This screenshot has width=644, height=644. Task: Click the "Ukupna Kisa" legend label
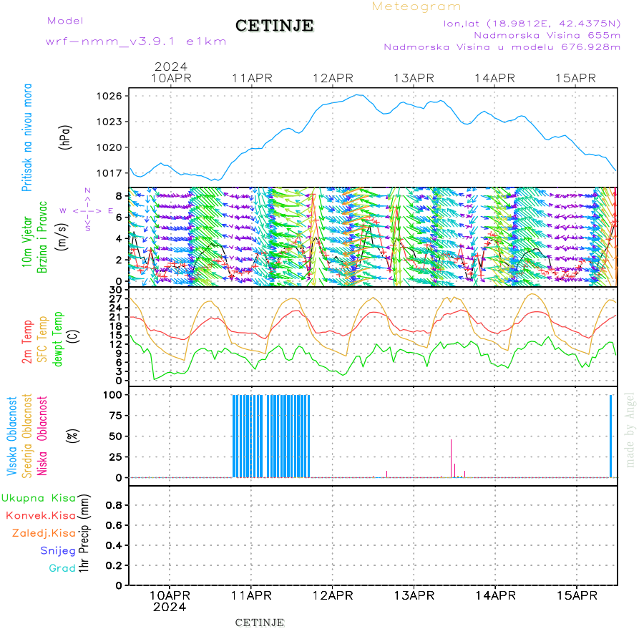(39, 498)
